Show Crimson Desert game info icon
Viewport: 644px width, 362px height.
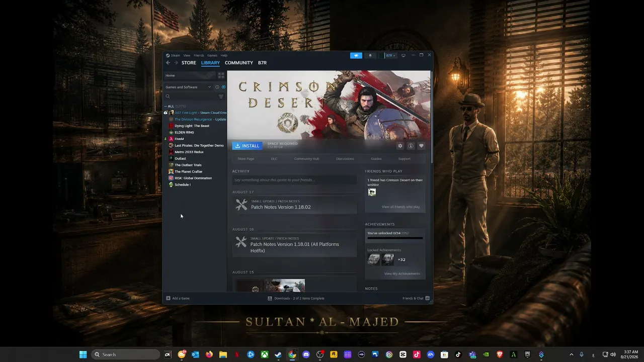[x=411, y=146]
